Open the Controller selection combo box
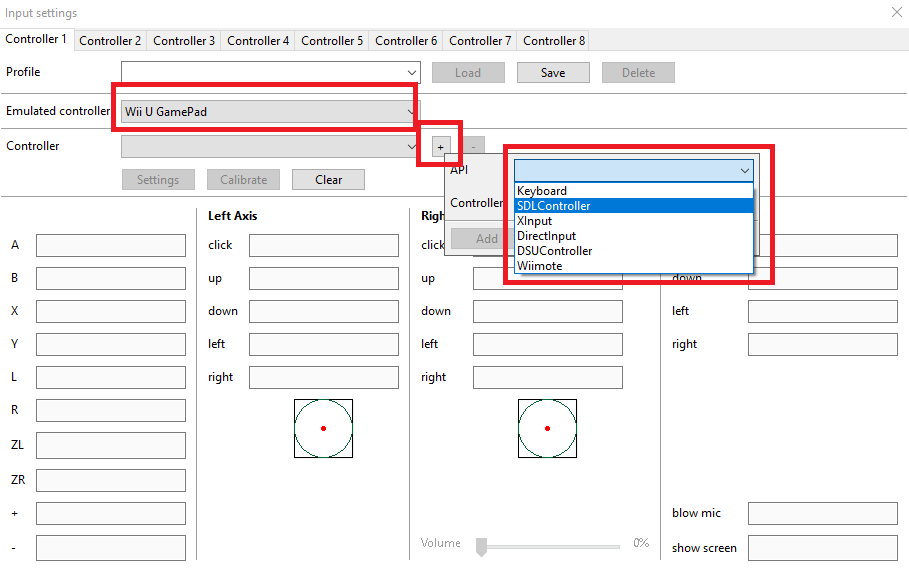The width and height of the screenshot is (909, 573). pos(271,146)
